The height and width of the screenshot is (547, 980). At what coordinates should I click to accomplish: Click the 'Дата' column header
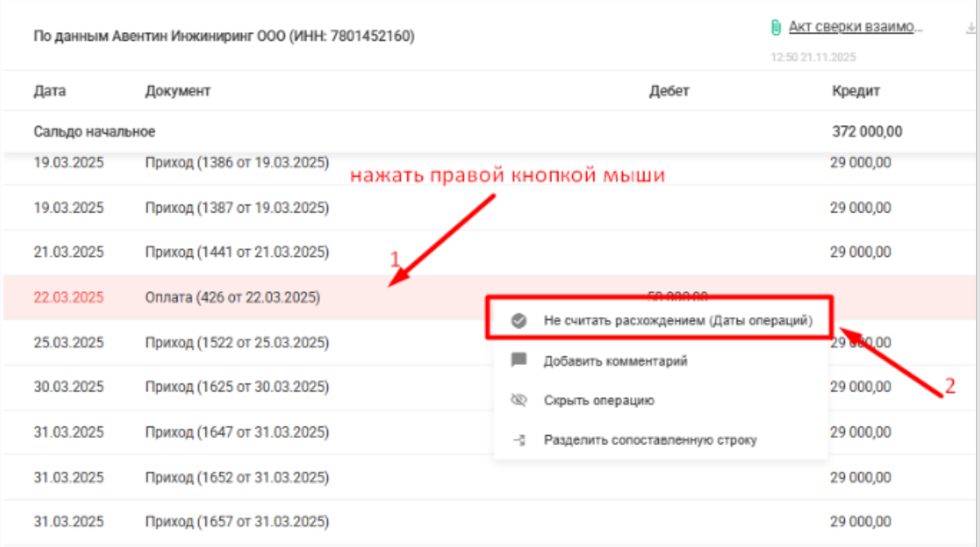click(x=50, y=91)
